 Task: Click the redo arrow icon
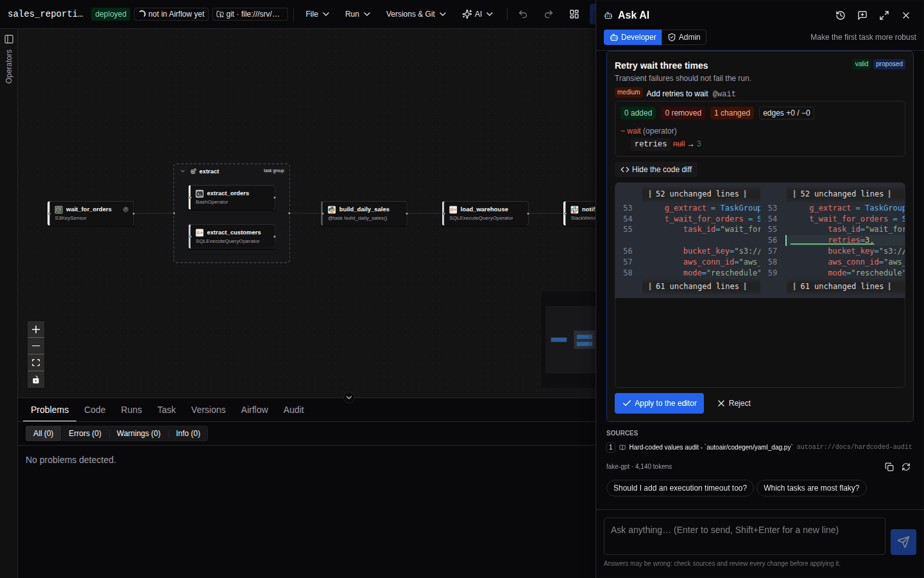[549, 14]
